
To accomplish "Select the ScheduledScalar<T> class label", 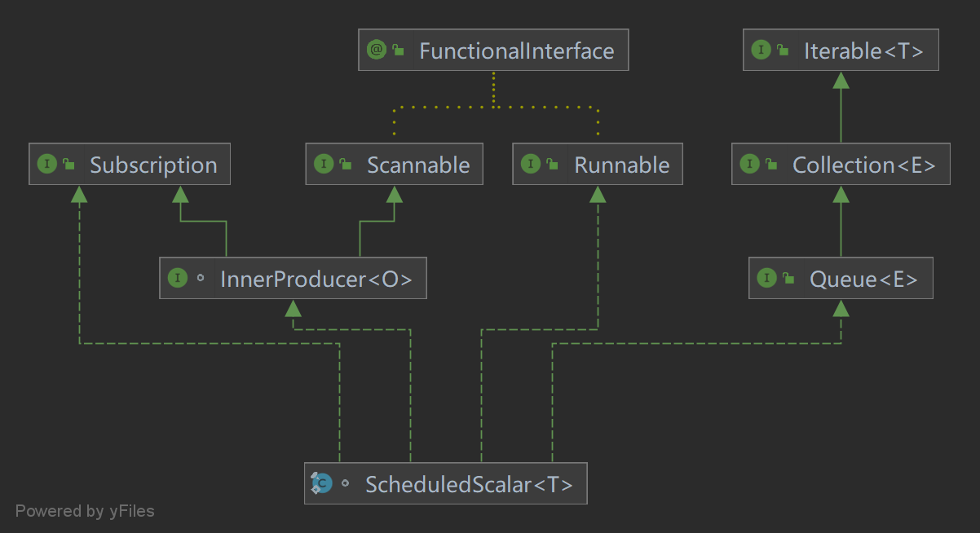I will [x=469, y=484].
